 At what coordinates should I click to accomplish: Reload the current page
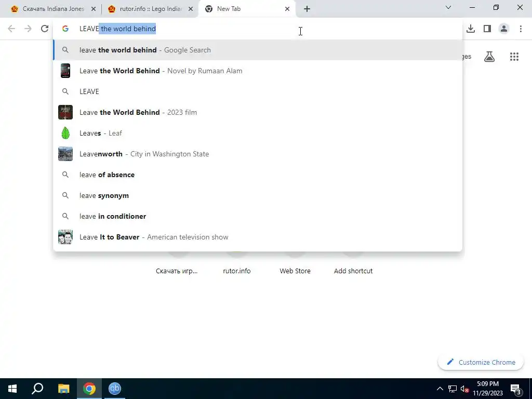(x=45, y=29)
